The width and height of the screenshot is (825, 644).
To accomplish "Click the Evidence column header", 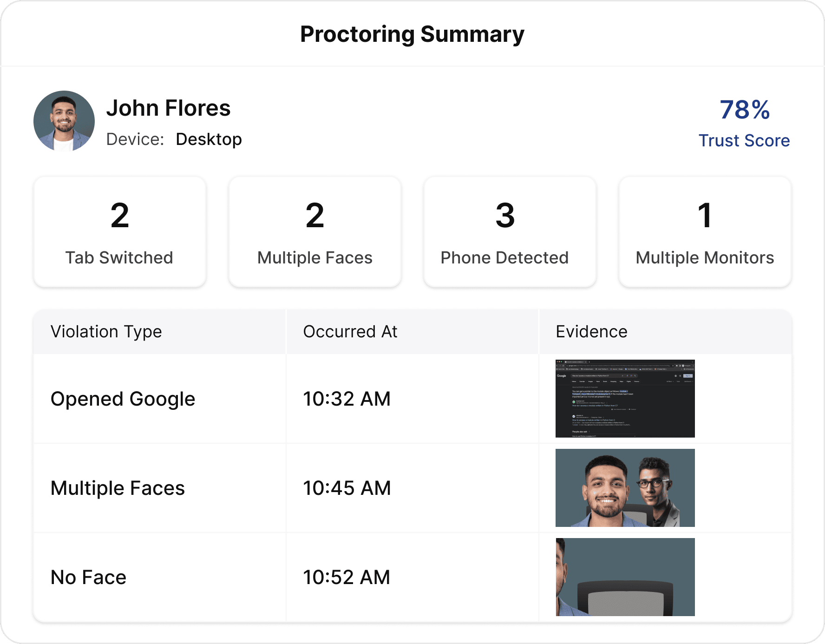I will (x=591, y=331).
